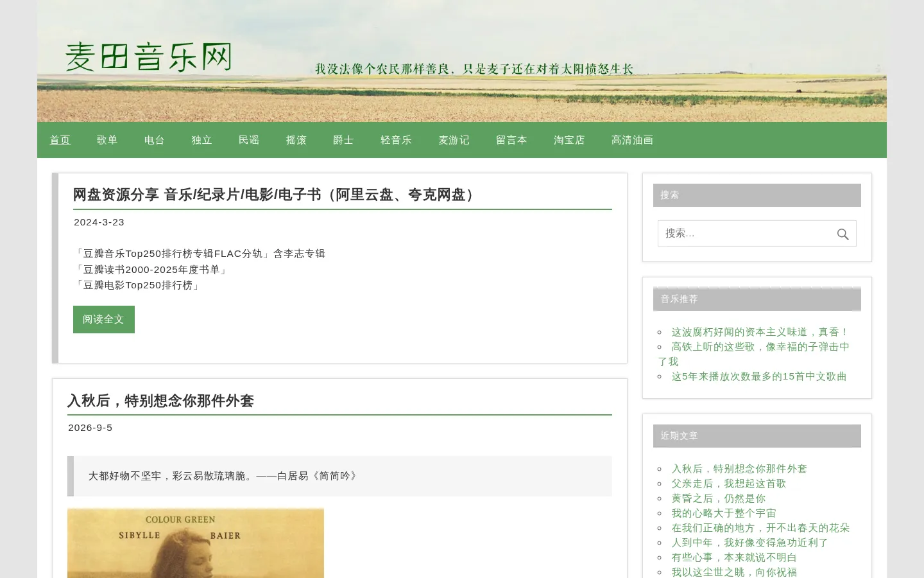Image resolution: width=924 pixels, height=578 pixels.
Task: Open recent post 父亲走后，我想起这首歌
Action: (729, 484)
